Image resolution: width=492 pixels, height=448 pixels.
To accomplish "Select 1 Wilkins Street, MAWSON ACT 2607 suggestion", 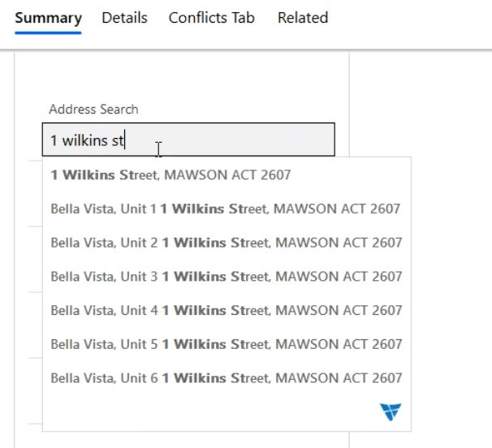I will pos(227,174).
